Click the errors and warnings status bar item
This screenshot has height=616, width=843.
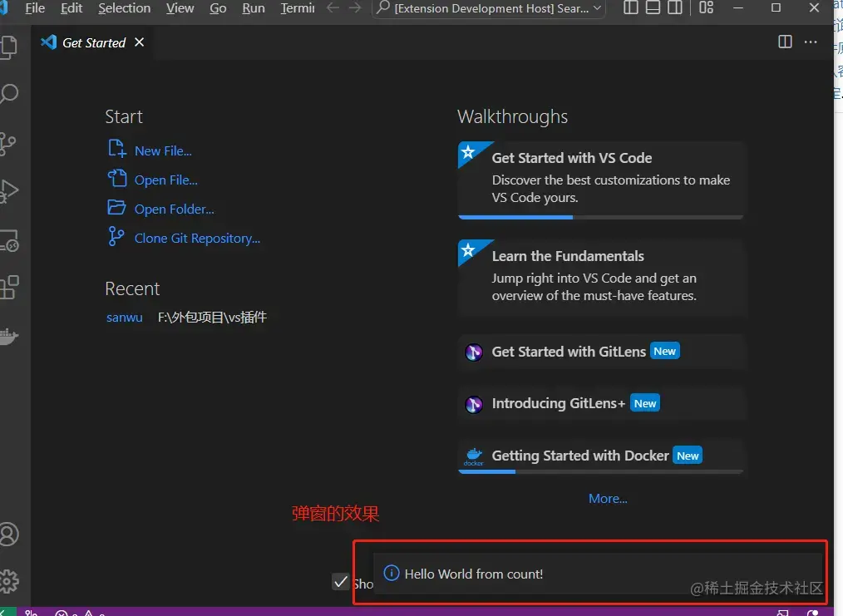[x=80, y=612]
